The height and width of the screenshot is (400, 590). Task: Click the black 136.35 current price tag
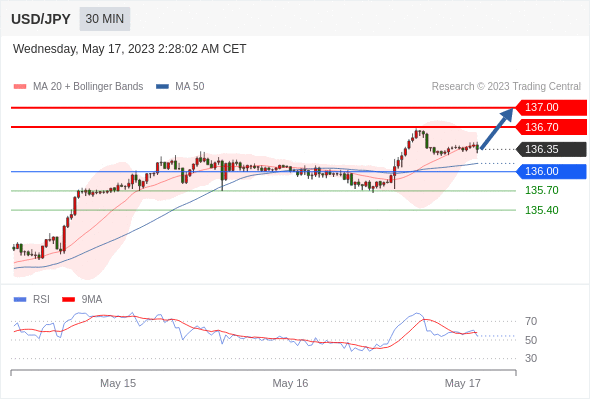point(551,149)
